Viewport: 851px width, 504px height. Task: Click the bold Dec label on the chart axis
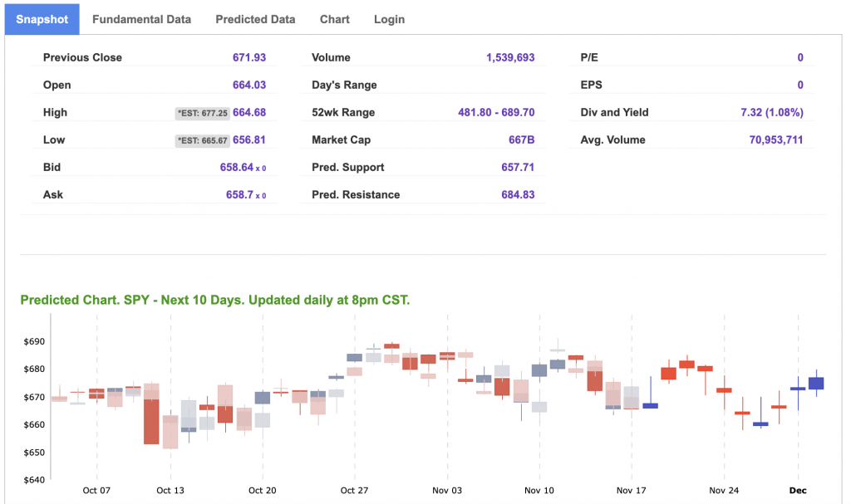(797, 490)
